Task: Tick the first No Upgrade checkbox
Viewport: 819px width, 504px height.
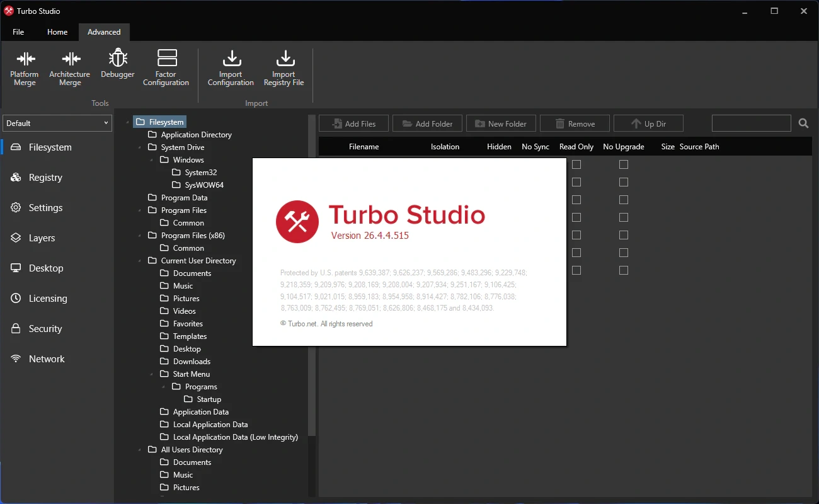Action: pos(624,164)
